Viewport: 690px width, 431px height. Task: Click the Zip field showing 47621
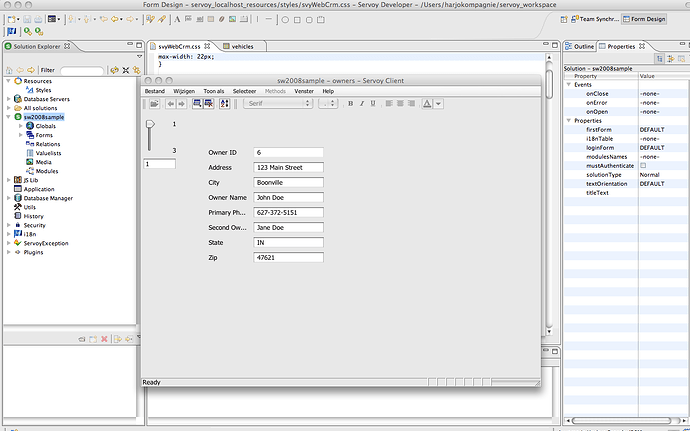tap(288, 258)
